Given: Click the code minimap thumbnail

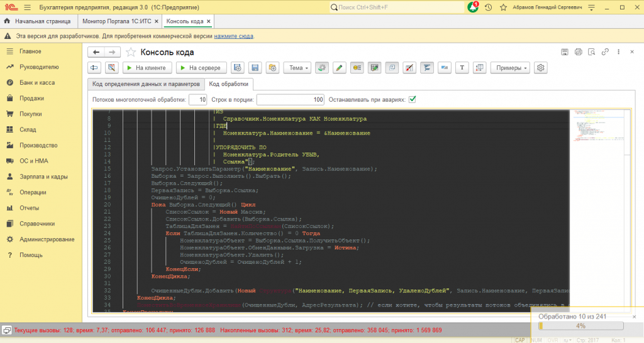Looking at the screenshot, I should [x=599, y=126].
